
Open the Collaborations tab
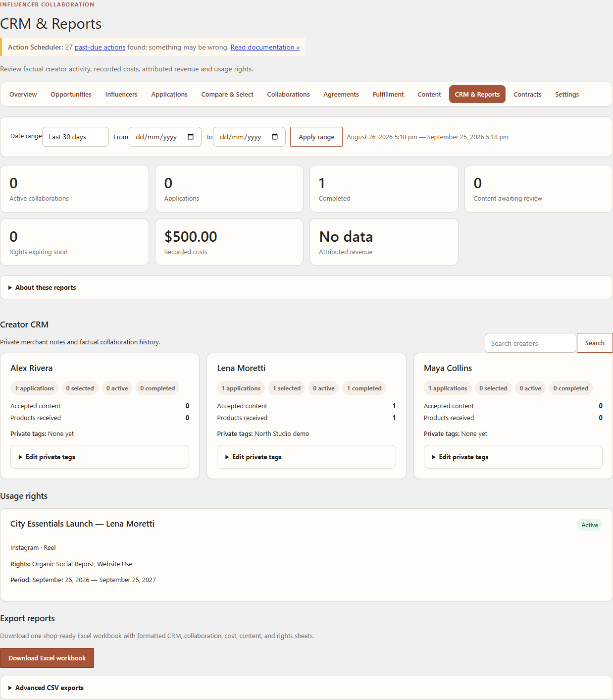(288, 94)
